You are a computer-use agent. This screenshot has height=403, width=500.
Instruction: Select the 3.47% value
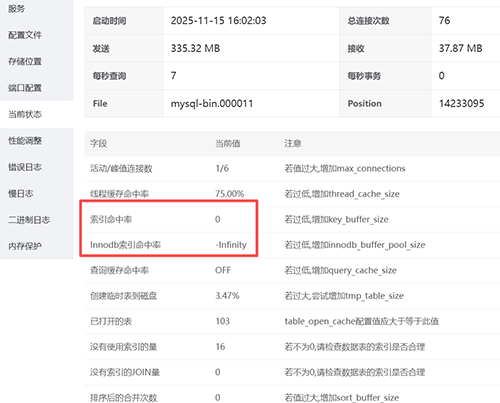click(227, 296)
